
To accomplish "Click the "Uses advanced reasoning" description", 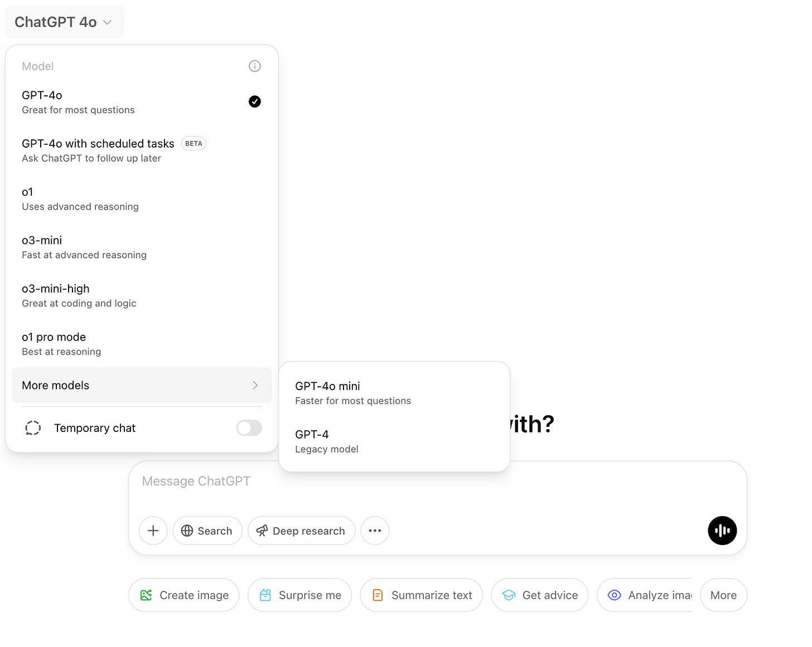I will [80, 207].
